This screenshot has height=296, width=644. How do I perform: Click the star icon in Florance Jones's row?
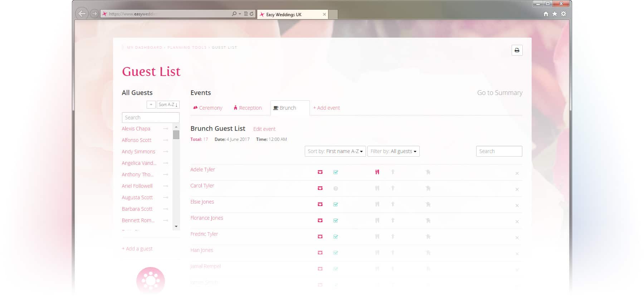[x=428, y=220]
